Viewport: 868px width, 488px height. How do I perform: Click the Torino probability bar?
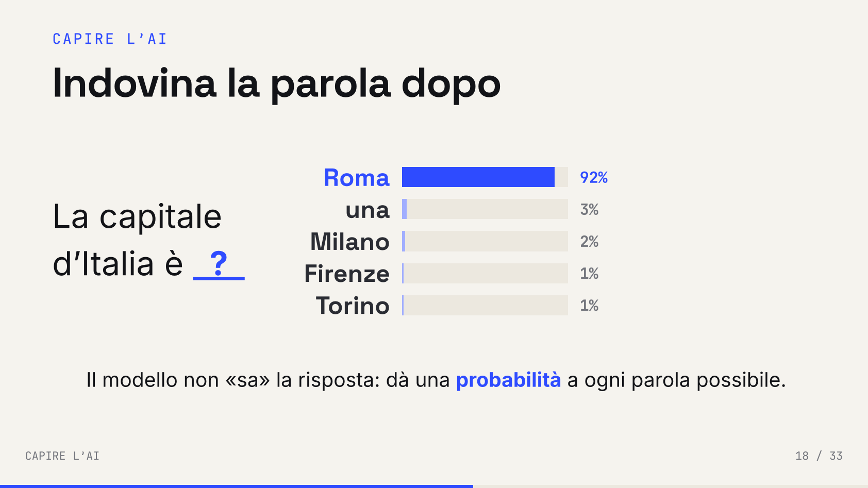(485, 305)
